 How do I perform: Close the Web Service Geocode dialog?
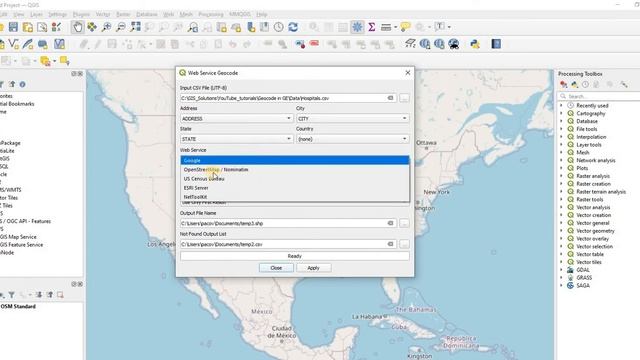point(407,73)
